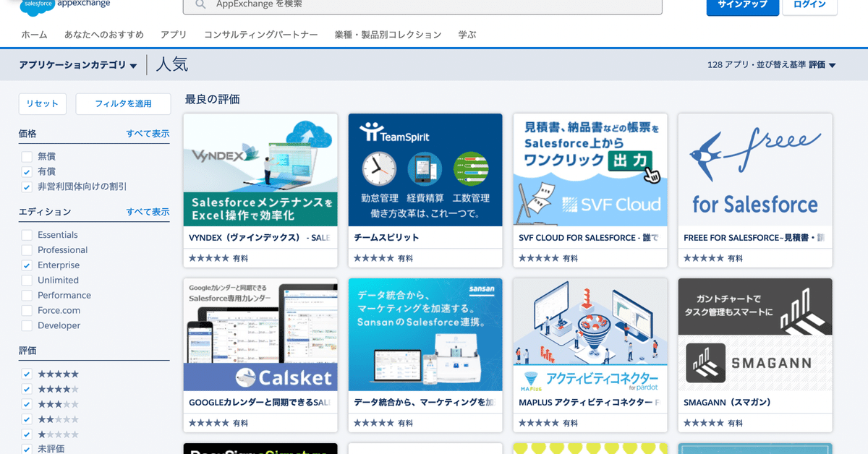Open the 業種・製品別コレクション tab
Image resolution: width=868 pixels, height=454 pixels.
tap(388, 35)
